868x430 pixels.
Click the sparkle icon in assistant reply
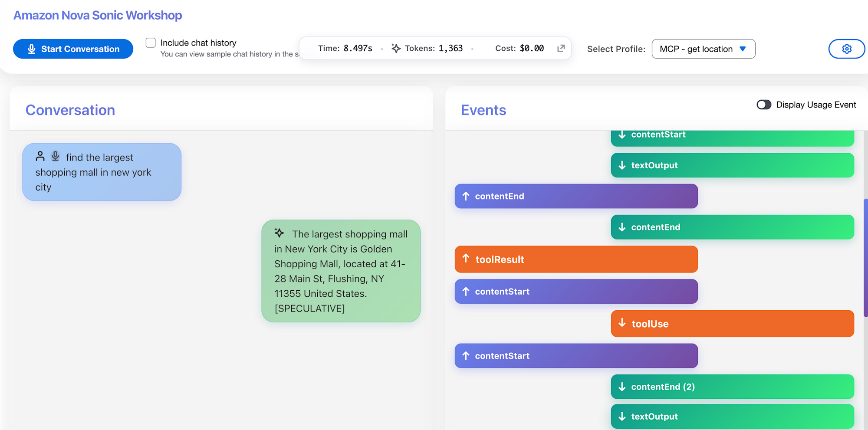coord(279,233)
